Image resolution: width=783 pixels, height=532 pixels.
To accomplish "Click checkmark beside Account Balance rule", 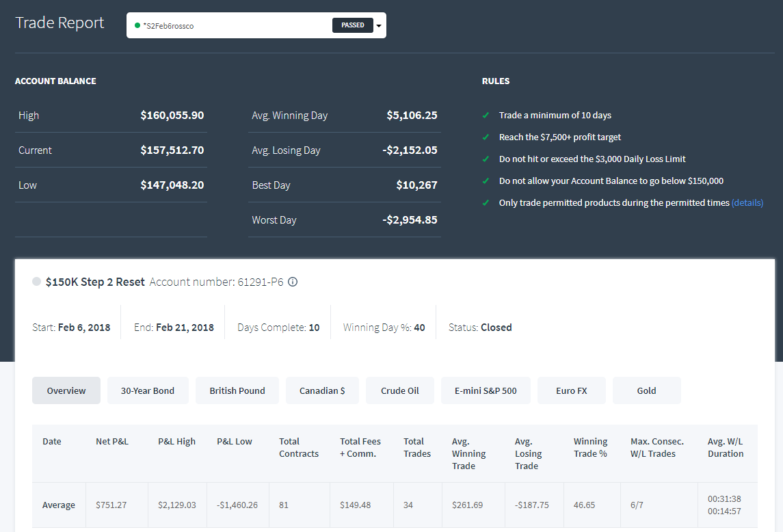I will [x=486, y=181].
